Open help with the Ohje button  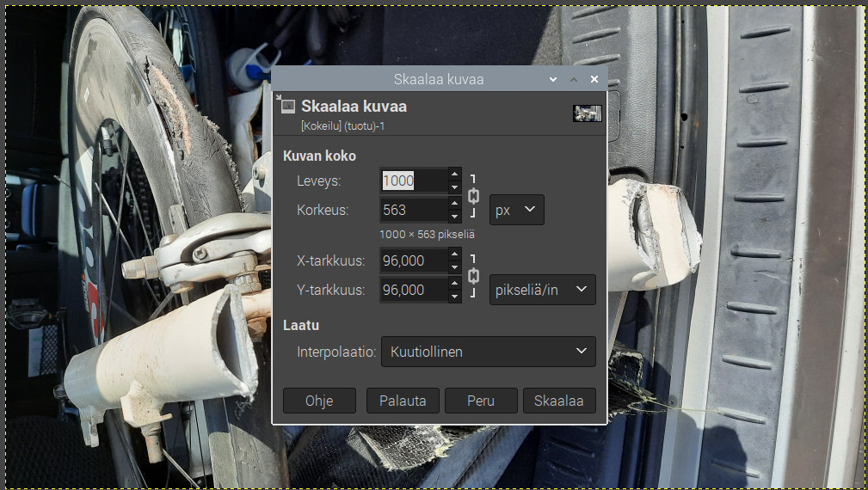pyautogui.click(x=319, y=401)
